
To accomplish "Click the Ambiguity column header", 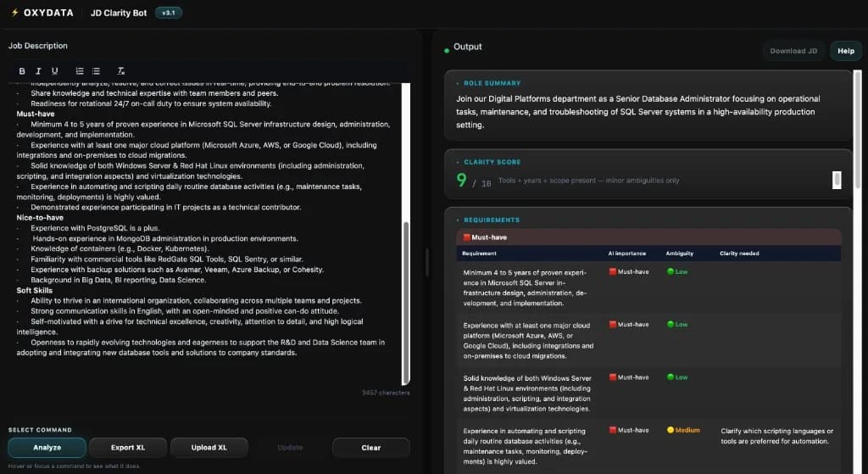I will point(679,254).
